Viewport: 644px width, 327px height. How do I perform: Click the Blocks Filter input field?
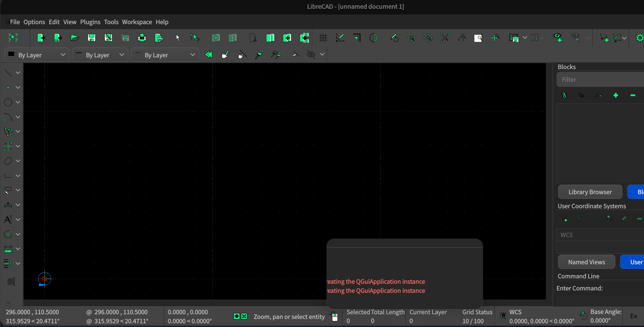click(x=600, y=79)
